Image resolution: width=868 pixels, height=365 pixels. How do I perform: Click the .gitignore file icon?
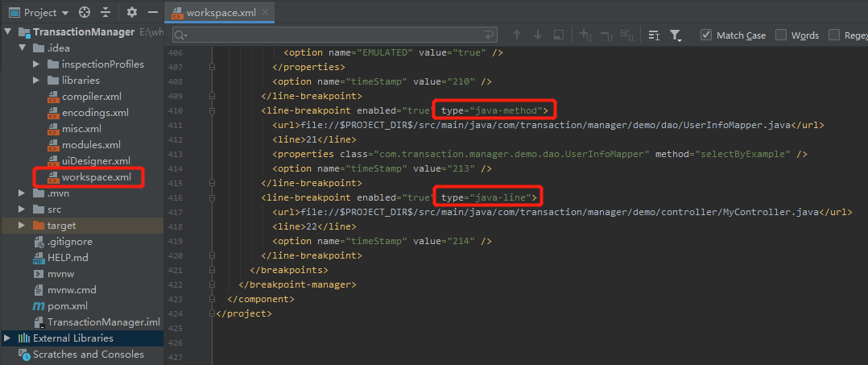coord(38,242)
